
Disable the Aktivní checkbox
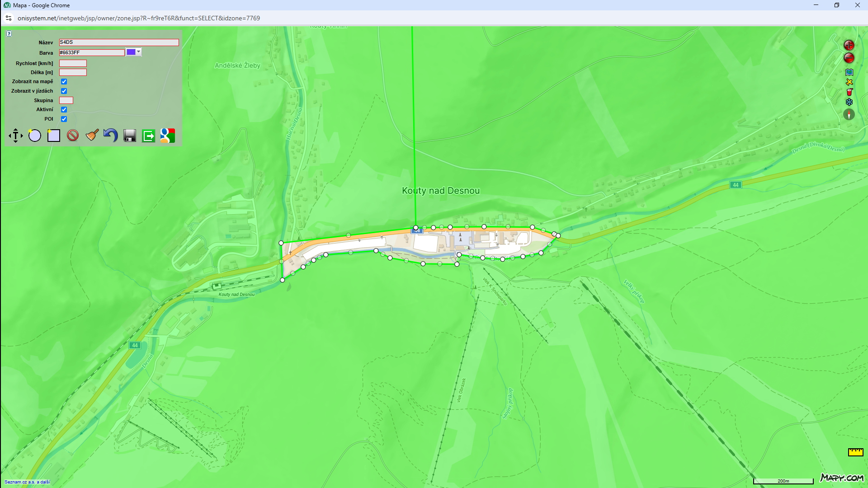[x=64, y=110]
